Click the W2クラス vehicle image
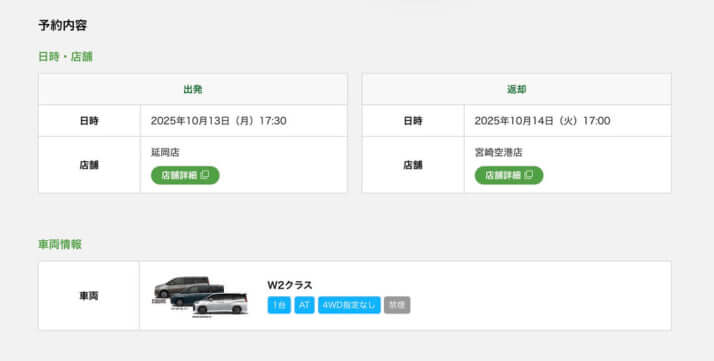This screenshot has width=714, height=361. (x=201, y=296)
